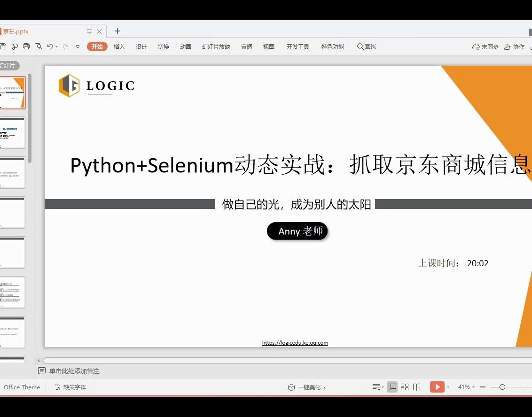Select the first slide thumbnail
This screenshot has width=532, height=417.
click(x=13, y=93)
